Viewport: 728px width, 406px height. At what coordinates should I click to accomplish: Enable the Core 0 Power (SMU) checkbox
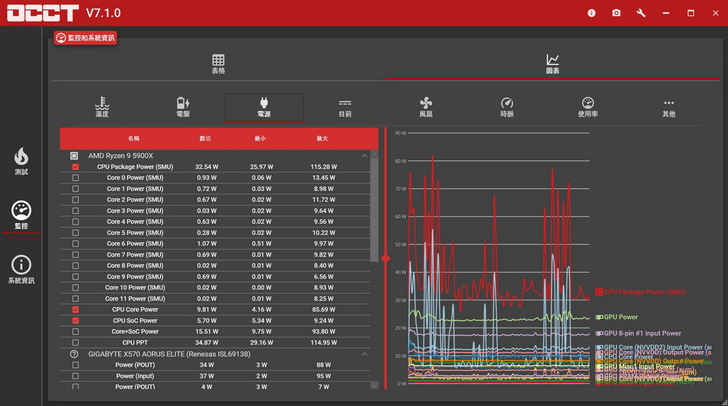75,178
